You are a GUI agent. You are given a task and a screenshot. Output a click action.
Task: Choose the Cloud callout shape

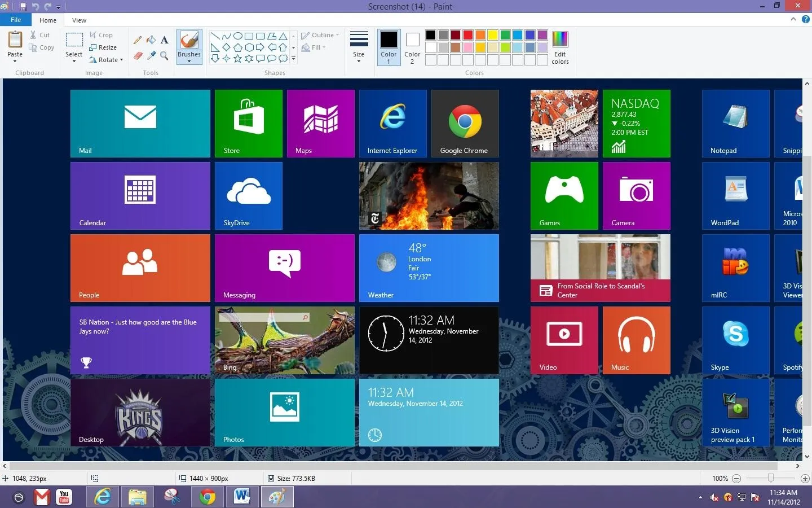coord(283,58)
